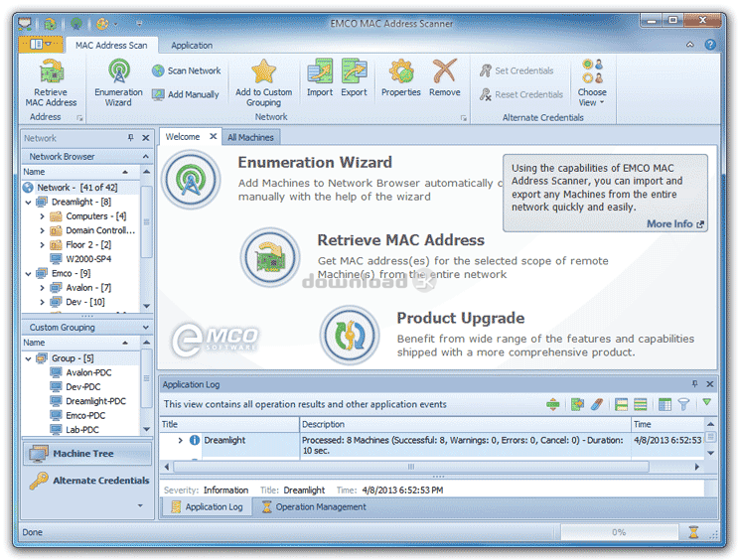Select Lab-PDC in Custom Grouping

(82, 430)
